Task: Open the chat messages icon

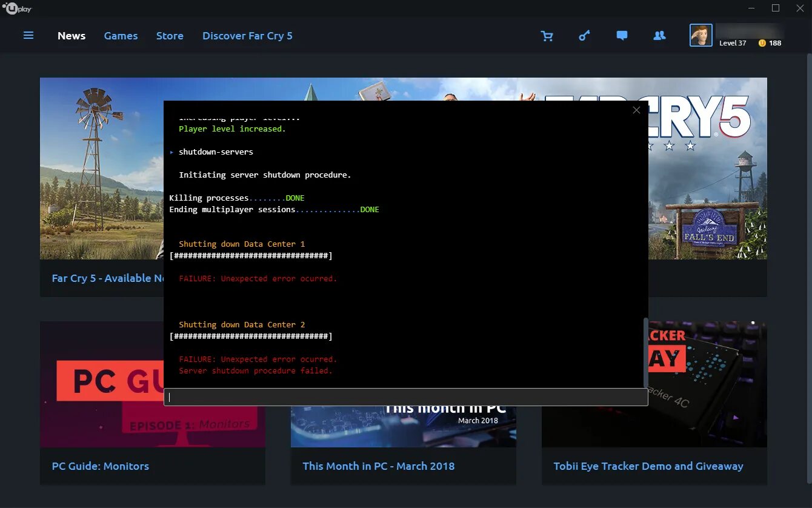Action: tap(622, 36)
